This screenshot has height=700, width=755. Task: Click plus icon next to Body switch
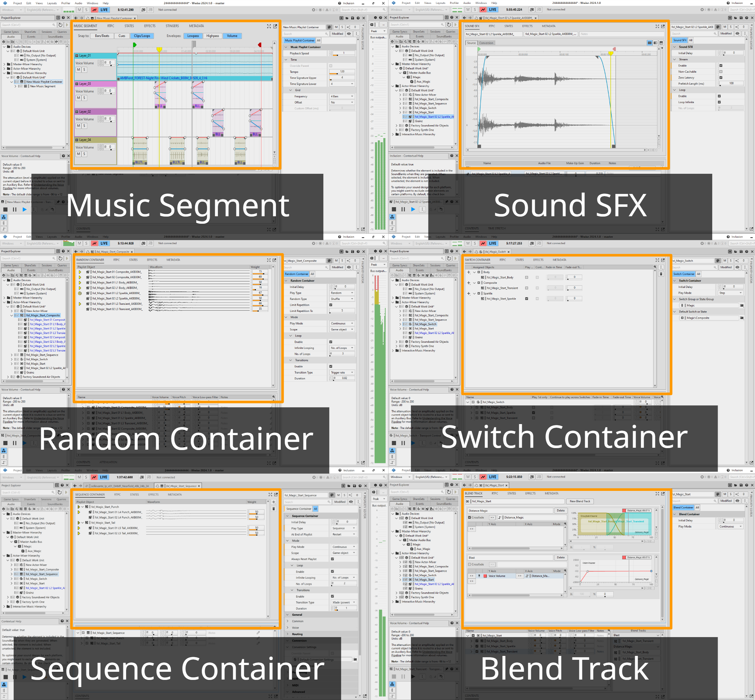click(469, 272)
